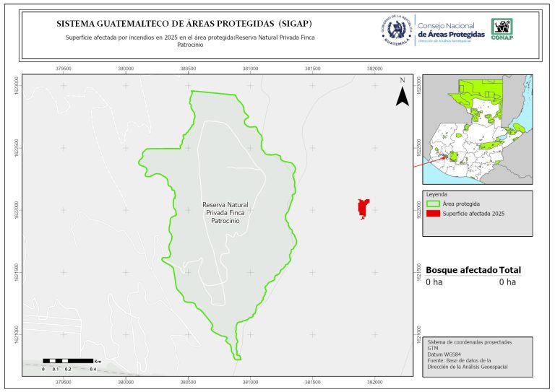Click the Bosque afectado heading
This screenshot has width=555, height=392.
click(x=461, y=269)
